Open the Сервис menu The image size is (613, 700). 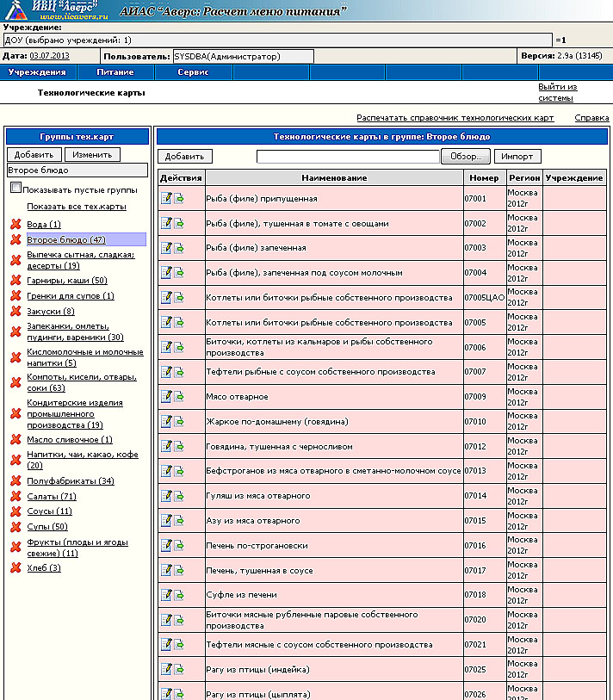click(193, 71)
